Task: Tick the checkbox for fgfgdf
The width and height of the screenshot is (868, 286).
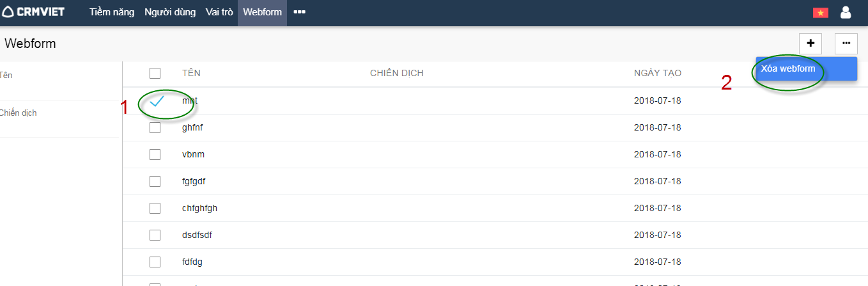Action: point(155,181)
